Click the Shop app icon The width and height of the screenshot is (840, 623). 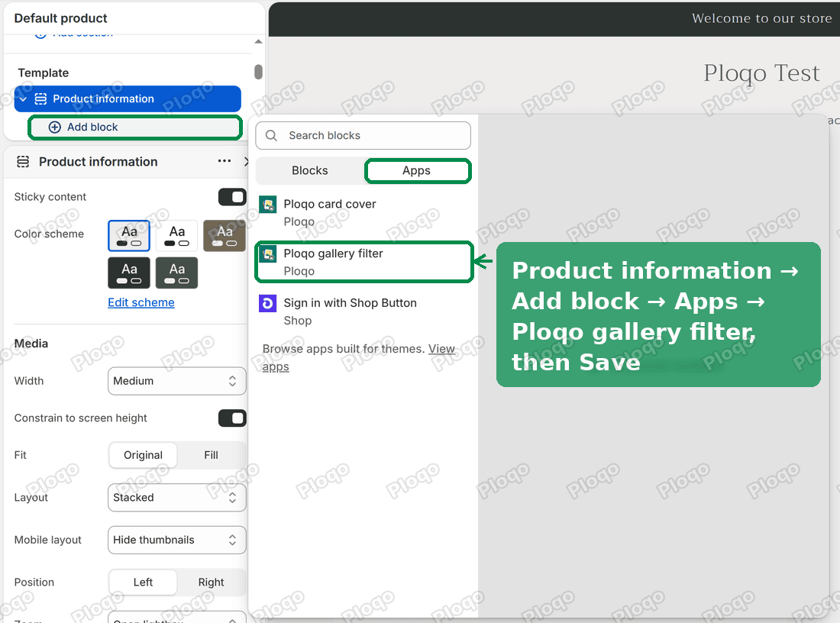268,303
